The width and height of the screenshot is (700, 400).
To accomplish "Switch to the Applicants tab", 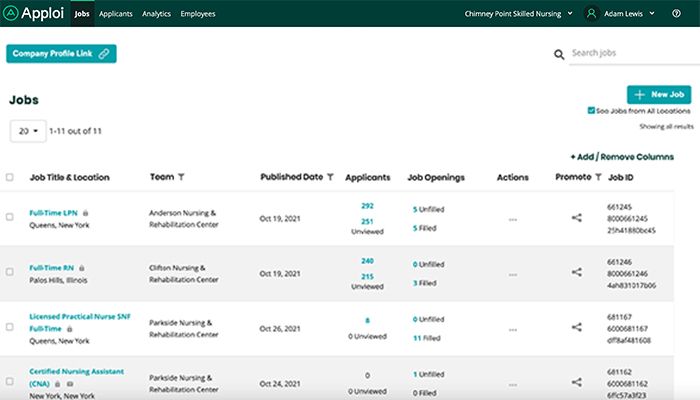I will point(115,14).
